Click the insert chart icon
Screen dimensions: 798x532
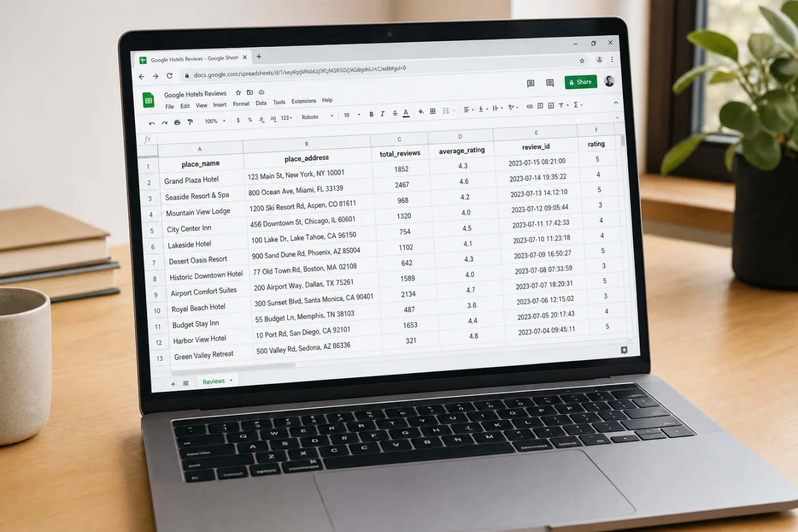pos(551,105)
